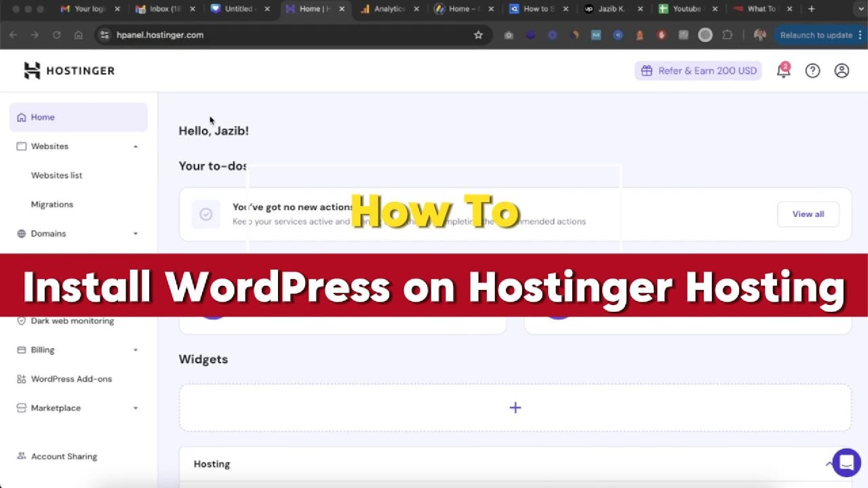This screenshot has height=488, width=868.
Task: Click the browser home icon
Action: click(79, 35)
